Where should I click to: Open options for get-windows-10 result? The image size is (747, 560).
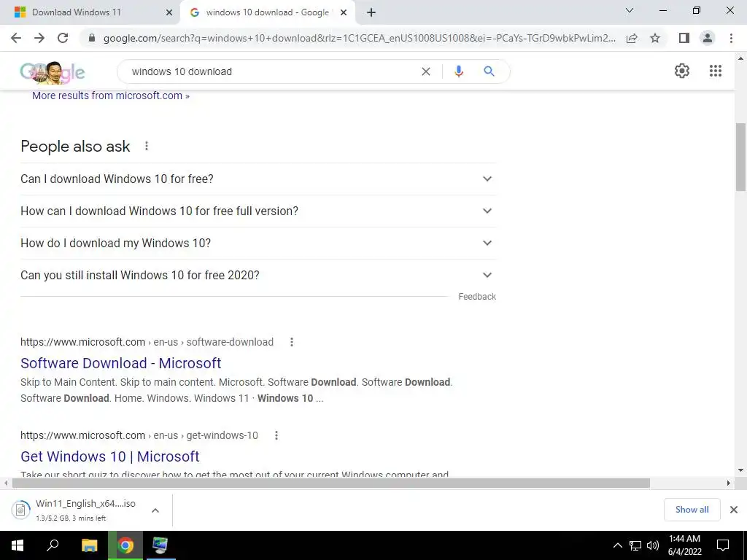coord(276,435)
